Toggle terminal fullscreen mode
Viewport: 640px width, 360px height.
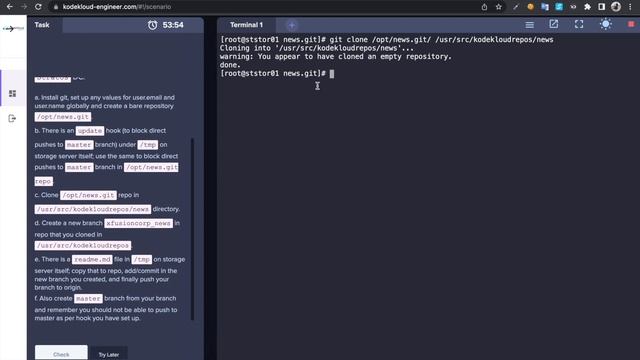(x=579, y=24)
